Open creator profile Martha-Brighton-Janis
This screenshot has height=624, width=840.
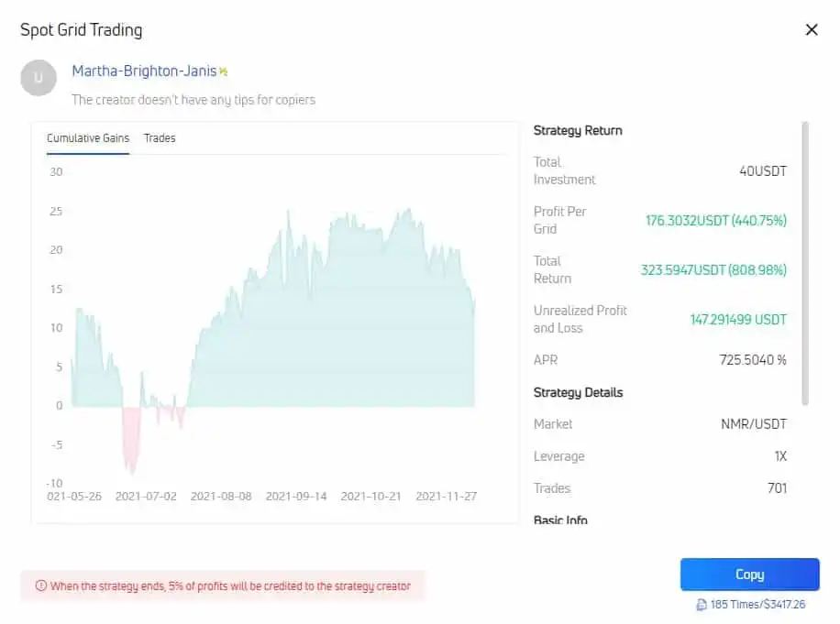[143, 70]
